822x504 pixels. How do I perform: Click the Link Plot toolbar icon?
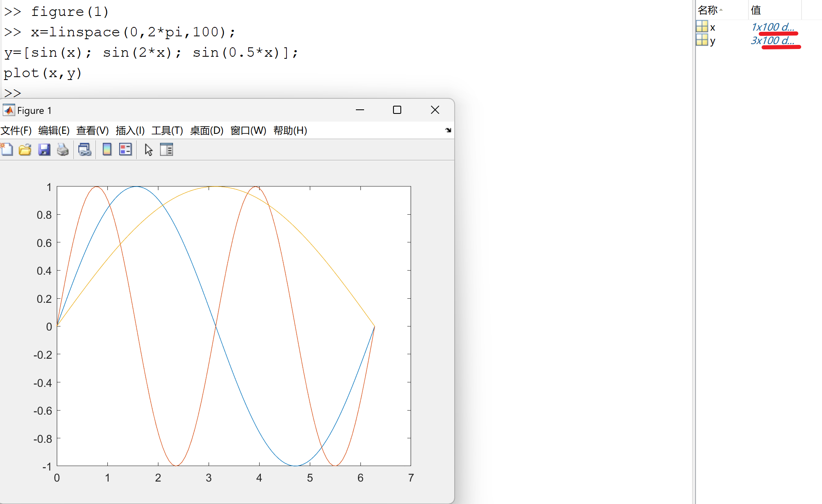click(x=85, y=149)
